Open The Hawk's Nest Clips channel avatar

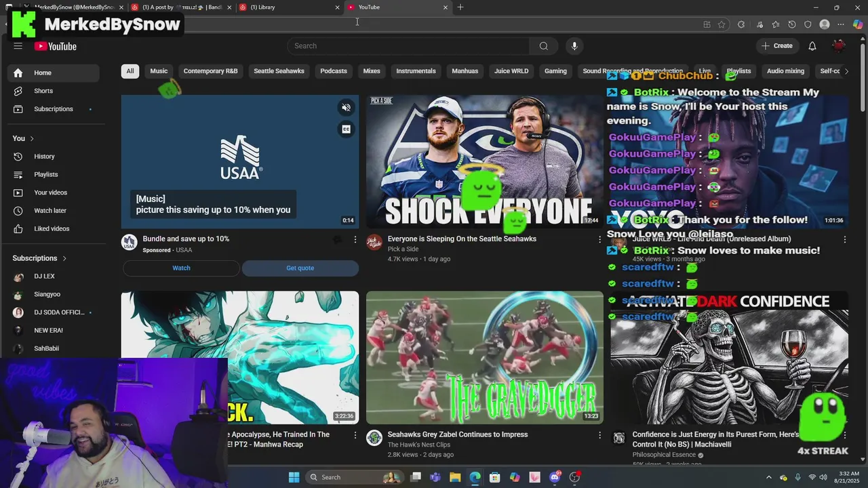pos(374,438)
